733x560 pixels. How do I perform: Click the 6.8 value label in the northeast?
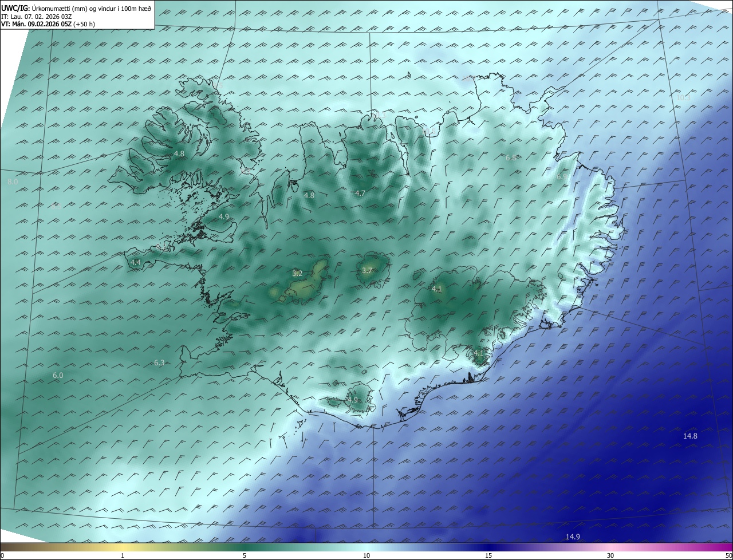(x=511, y=157)
